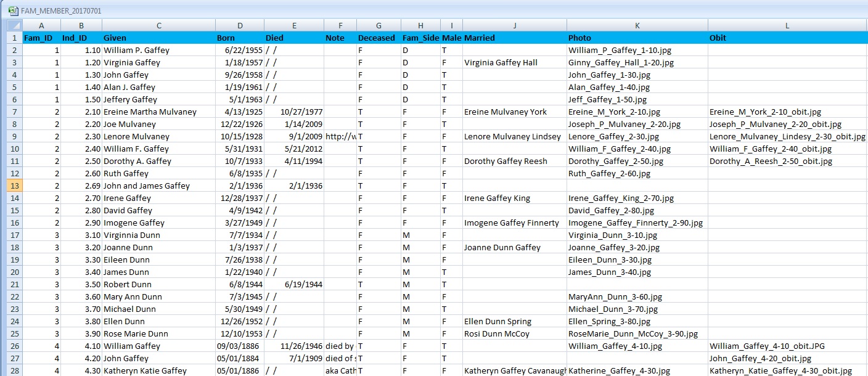This screenshot has height=376, width=868.
Task: Click the Male header cell
Action: tap(451, 38)
